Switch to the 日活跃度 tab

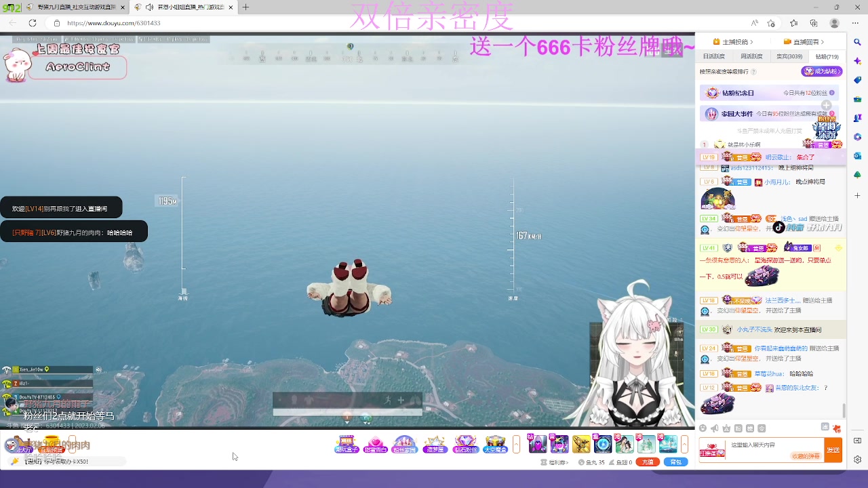coord(714,56)
